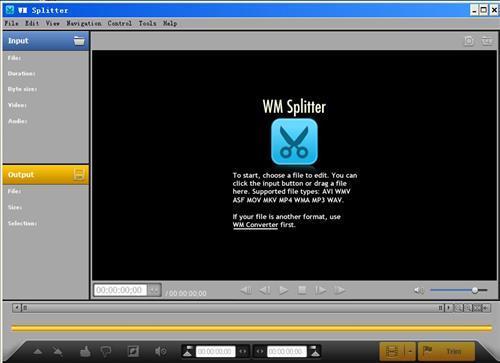Remove marker with the crossed icon

58,351
